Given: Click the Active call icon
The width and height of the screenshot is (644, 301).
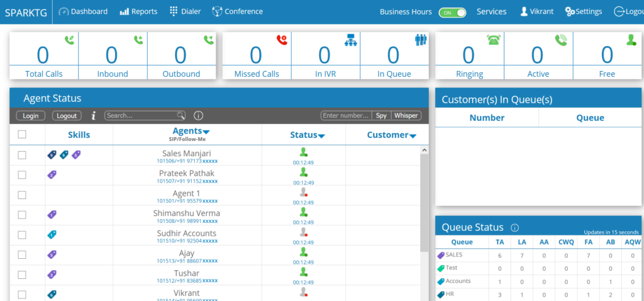Looking at the screenshot, I should (x=560, y=40).
